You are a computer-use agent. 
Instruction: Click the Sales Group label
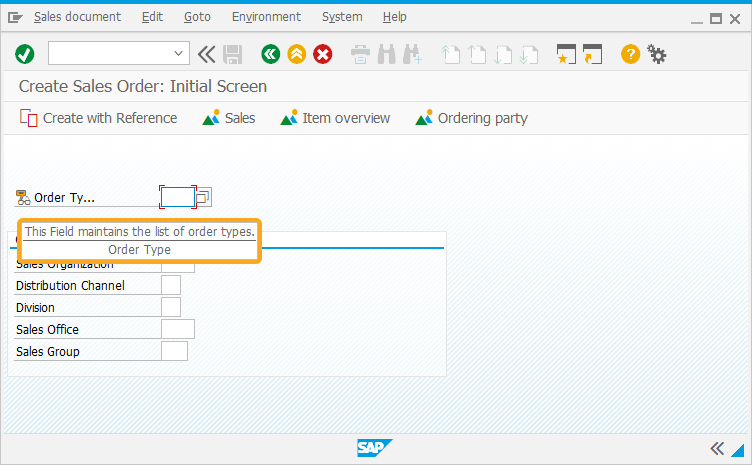[x=47, y=352]
